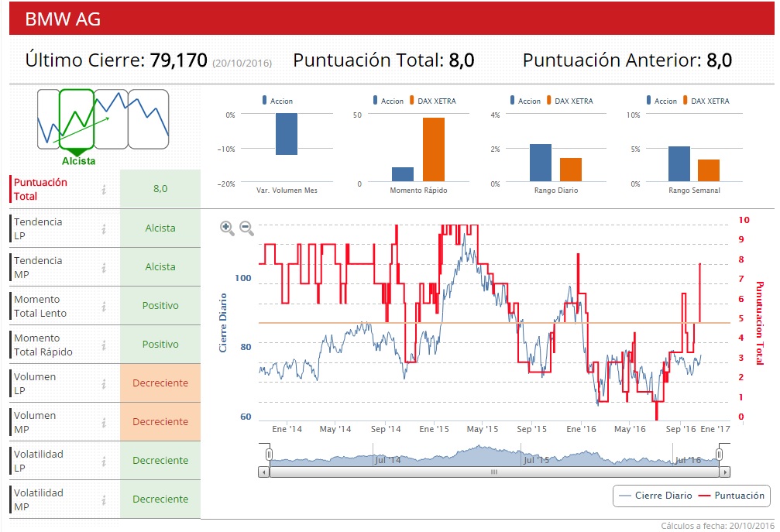The image size is (780, 532).
Task: Click Decreciente value for Volatilidad MP
Action: (x=160, y=499)
